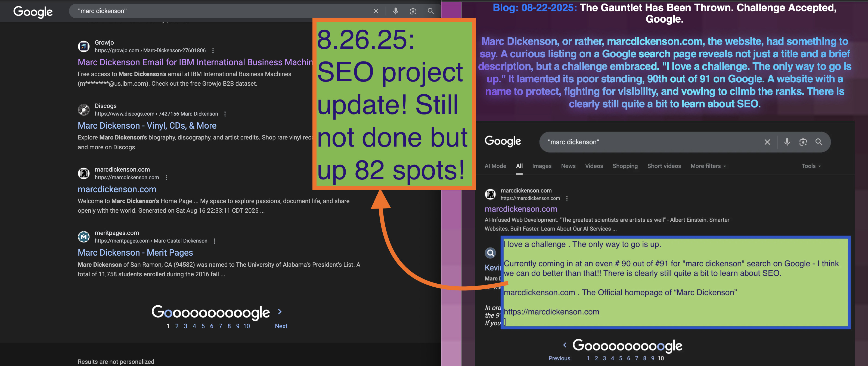Open the Short videos tab

[x=664, y=166]
